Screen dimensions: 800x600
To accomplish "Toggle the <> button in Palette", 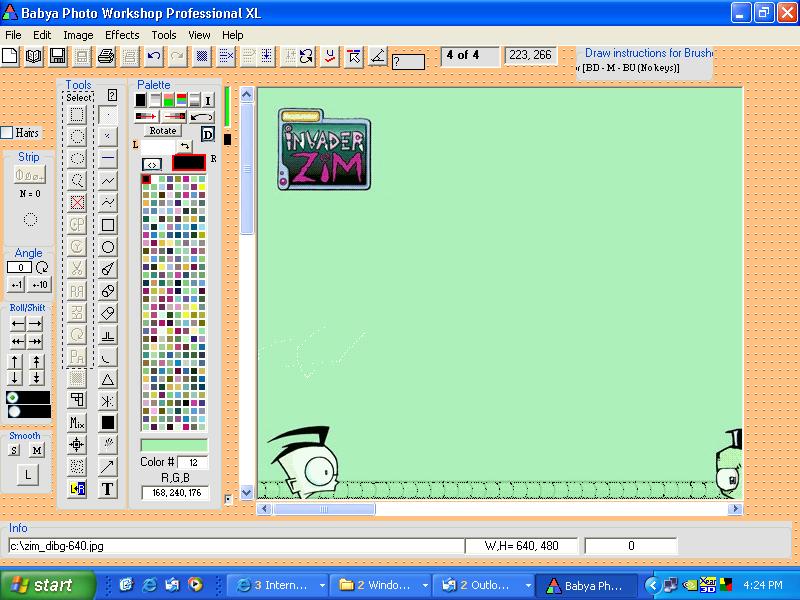I will (x=152, y=165).
